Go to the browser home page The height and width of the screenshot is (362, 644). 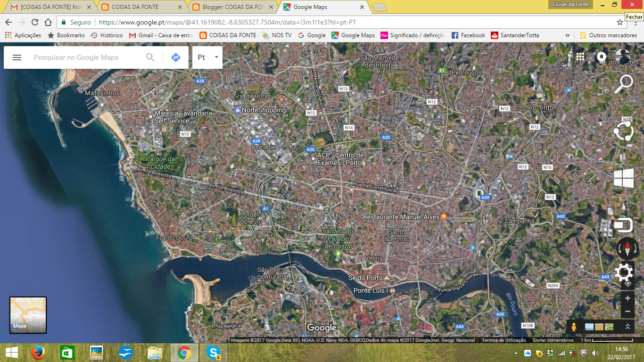(48, 22)
